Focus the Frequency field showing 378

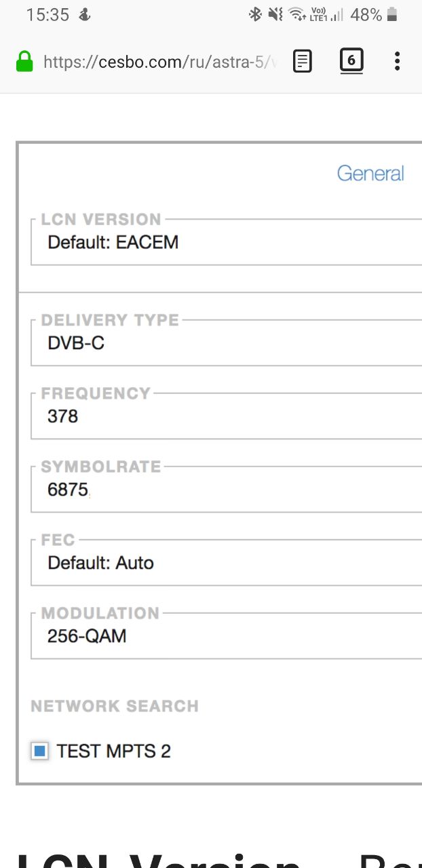(227, 416)
